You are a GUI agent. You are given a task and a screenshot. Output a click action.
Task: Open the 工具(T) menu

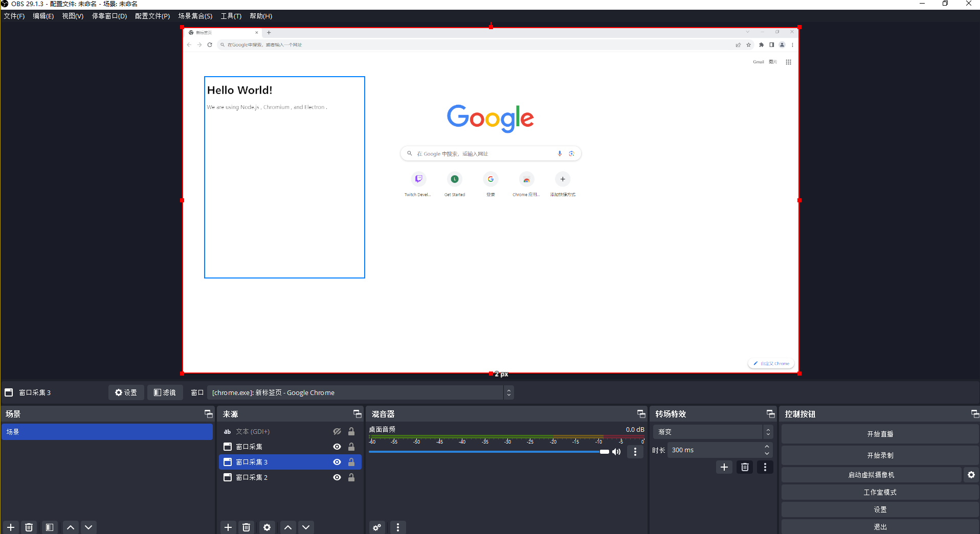click(x=231, y=16)
